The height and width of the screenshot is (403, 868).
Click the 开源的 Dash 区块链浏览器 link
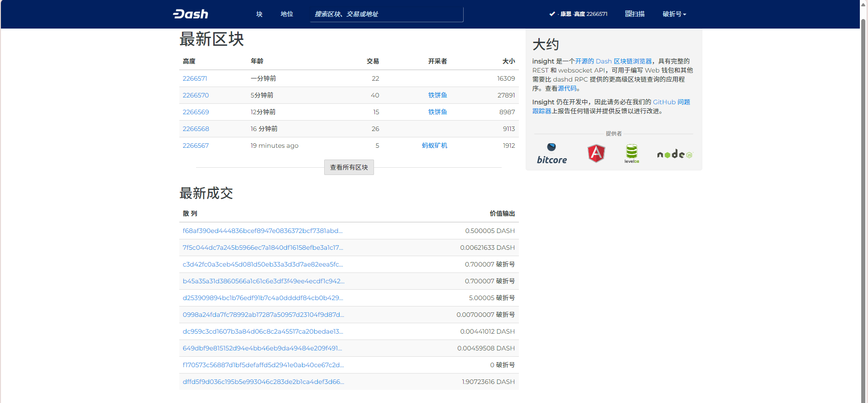[x=614, y=61]
